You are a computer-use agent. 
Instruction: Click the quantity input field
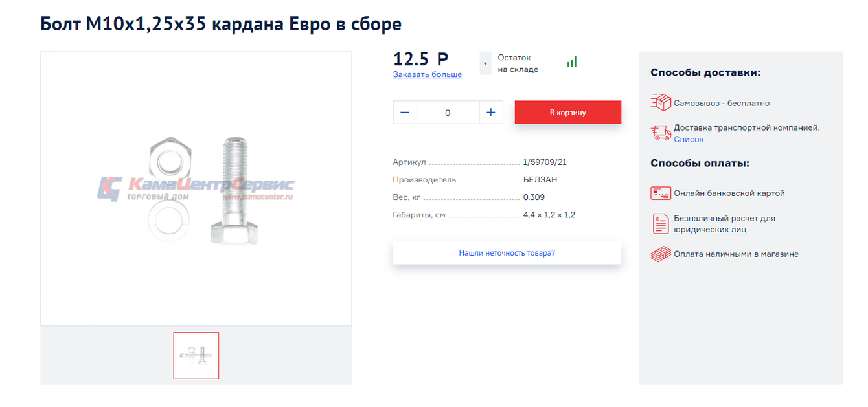click(448, 113)
